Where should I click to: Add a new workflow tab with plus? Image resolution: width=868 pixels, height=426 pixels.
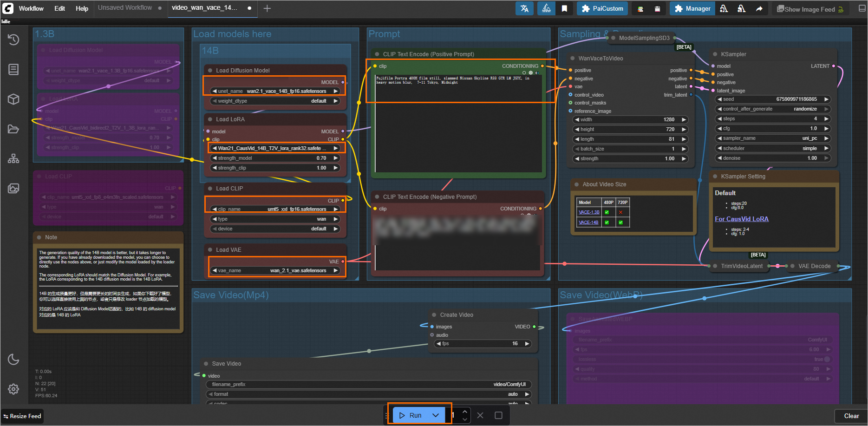pos(267,8)
